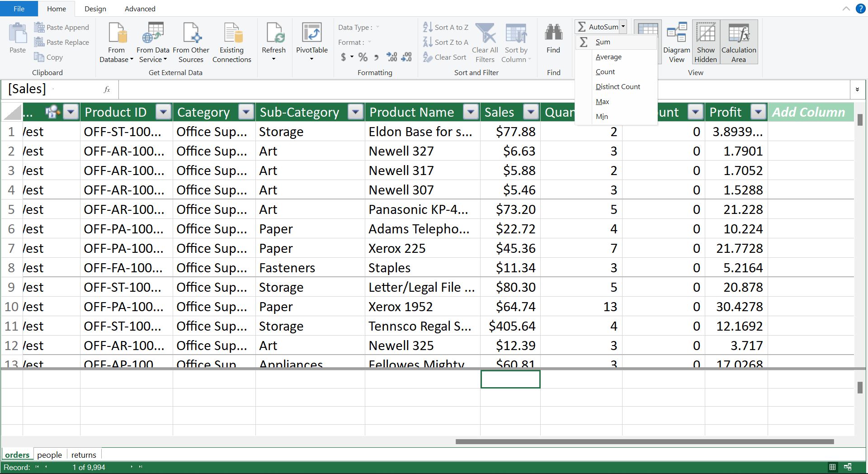
Task: Click the Add Column header
Action: pyautogui.click(x=808, y=112)
